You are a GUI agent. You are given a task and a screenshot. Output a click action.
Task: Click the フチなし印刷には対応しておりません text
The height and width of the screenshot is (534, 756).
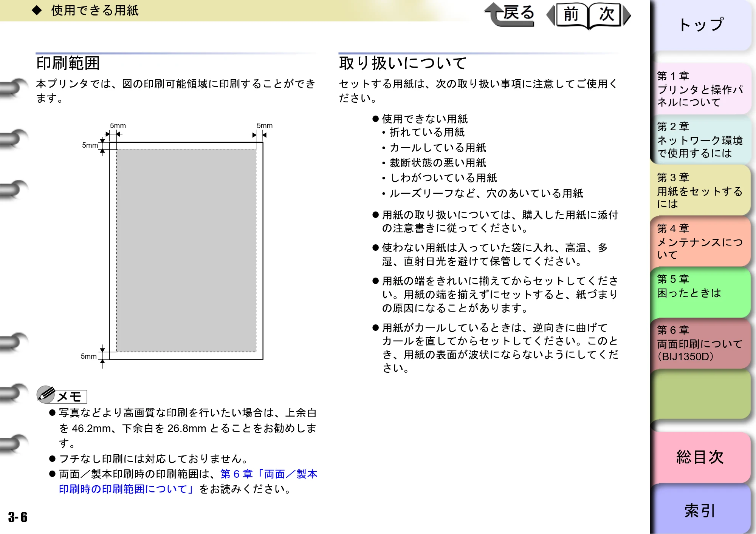[153, 458]
